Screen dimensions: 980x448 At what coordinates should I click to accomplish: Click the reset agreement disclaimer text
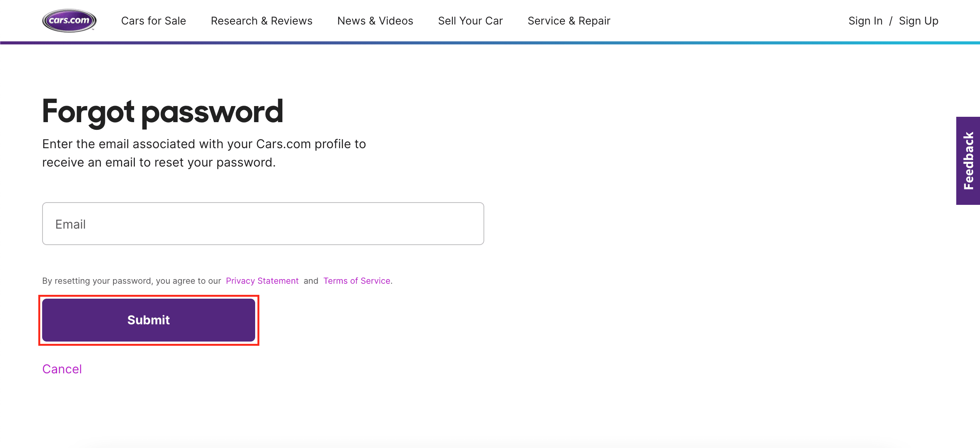point(131,281)
